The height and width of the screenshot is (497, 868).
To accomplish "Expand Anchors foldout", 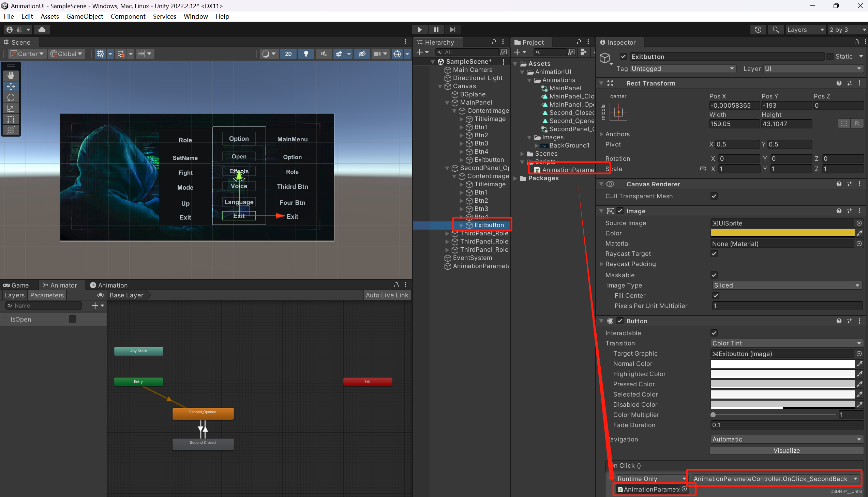I will pyautogui.click(x=601, y=134).
